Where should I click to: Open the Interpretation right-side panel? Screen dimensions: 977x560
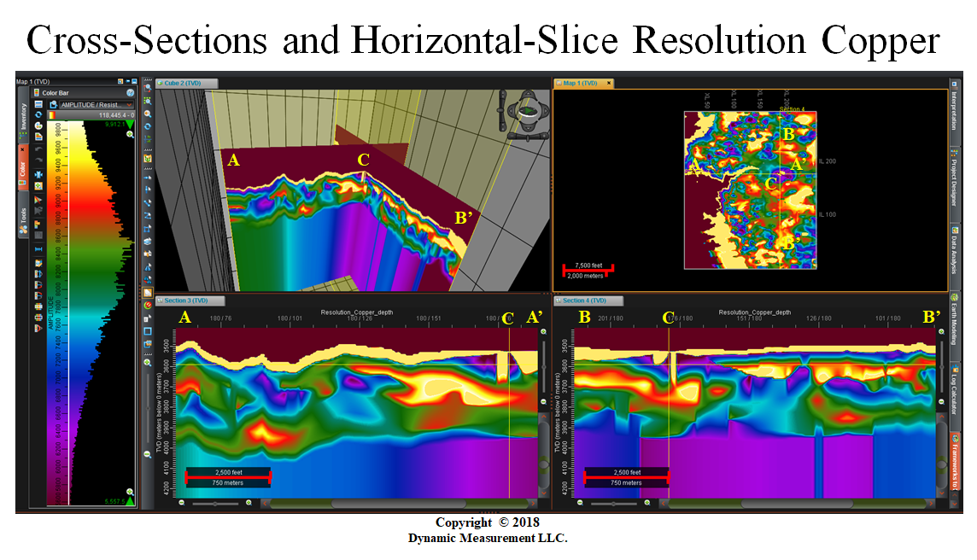click(x=953, y=111)
